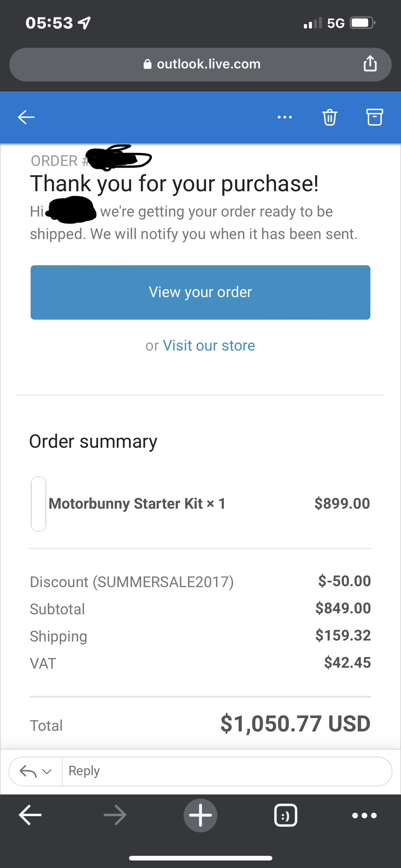Image resolution: width=401 pixels, height=868 pixels.
Task: Tap the Reply text field
Action: point(225,771)
